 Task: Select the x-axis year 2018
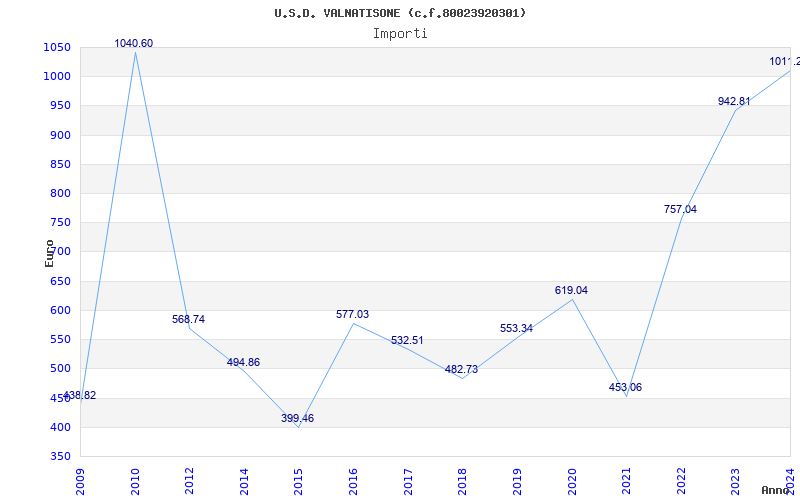click(462, 482)
